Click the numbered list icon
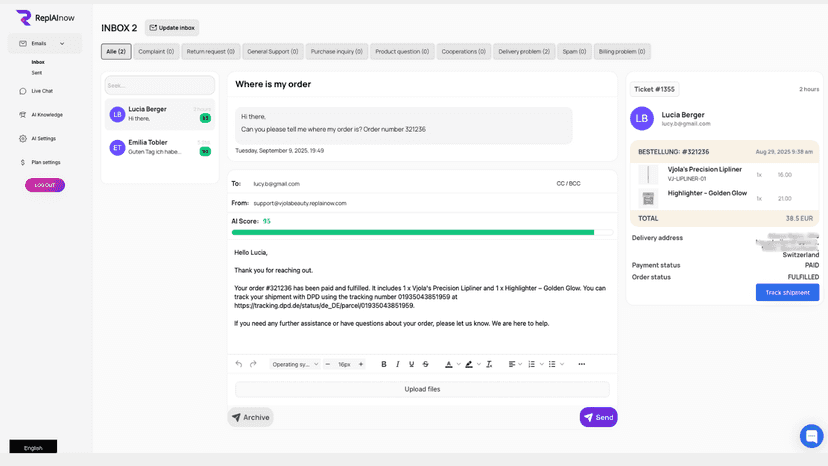The width and height of the screenshot is (828, 466). pos(532,364)
